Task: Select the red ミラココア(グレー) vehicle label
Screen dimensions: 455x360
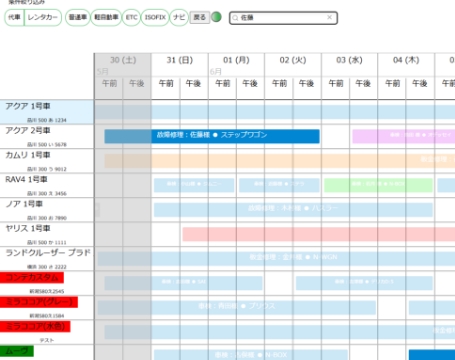Action: coord(39,302)
